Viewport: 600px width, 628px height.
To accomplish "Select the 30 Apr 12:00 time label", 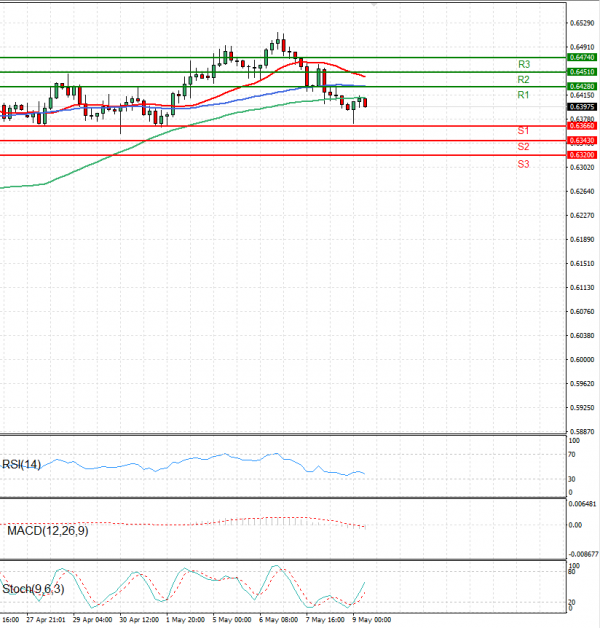I will point(138,620).
